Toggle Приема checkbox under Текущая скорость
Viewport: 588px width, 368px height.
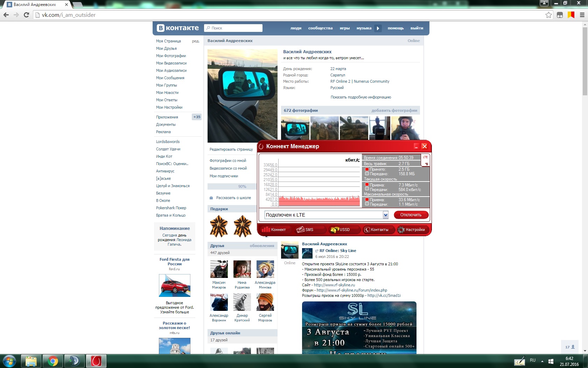tap(367, 185)
